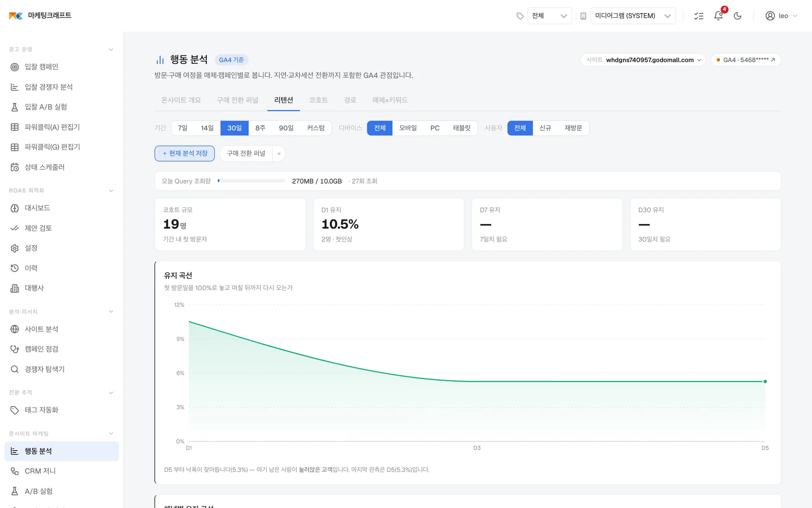Open the leo user menu
Image resolution: width=812 pixels, height=508 pixels.
point(782,16)
